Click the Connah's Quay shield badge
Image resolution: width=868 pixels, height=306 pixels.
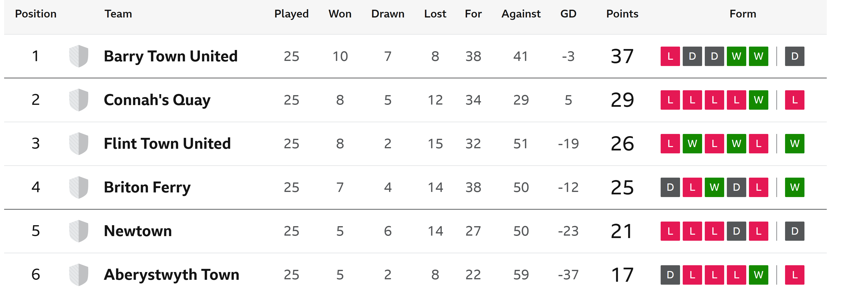pyautogui.click(x=79, y=100)
